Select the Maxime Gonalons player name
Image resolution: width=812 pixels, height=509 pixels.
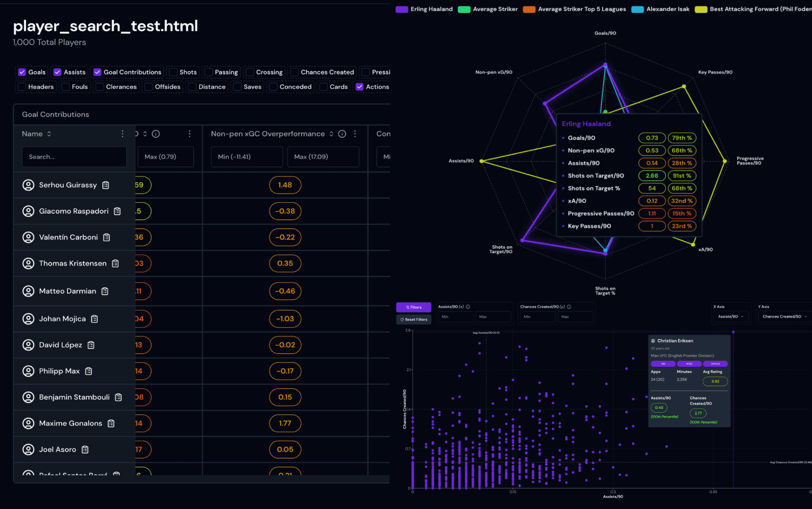click(x=70, y=424)
